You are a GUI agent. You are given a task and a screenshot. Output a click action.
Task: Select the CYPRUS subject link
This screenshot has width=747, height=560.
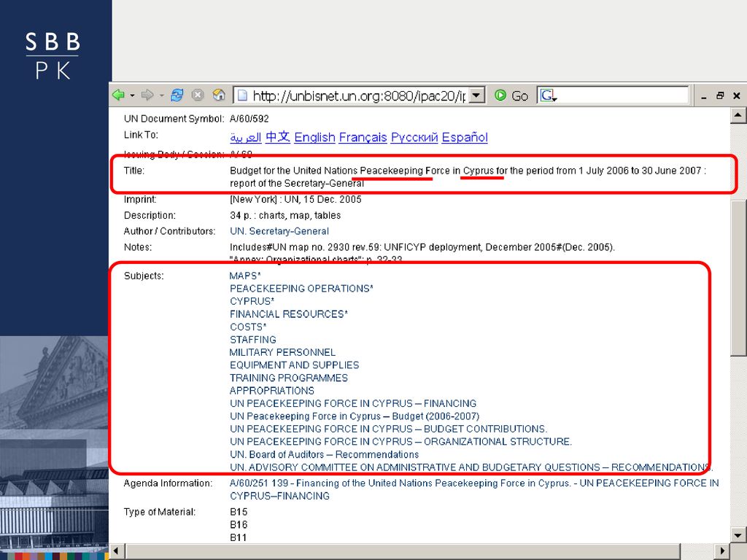[x=252, y=301]
